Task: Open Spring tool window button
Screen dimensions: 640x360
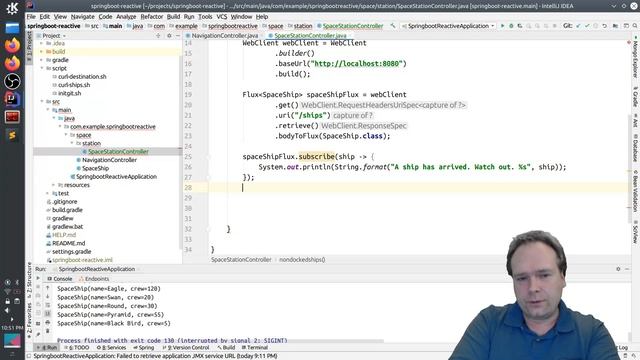Action: pos(144,348)
